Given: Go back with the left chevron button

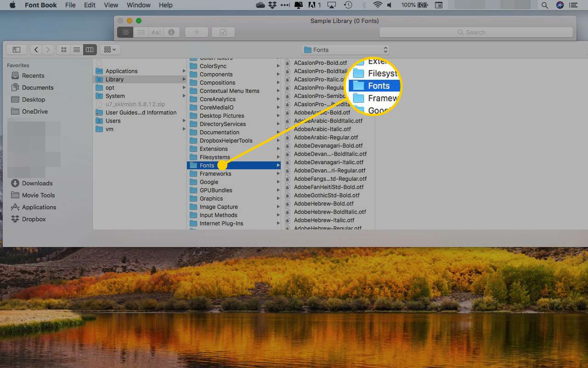Looking at the screenshot, I should [x=36, y=50].
